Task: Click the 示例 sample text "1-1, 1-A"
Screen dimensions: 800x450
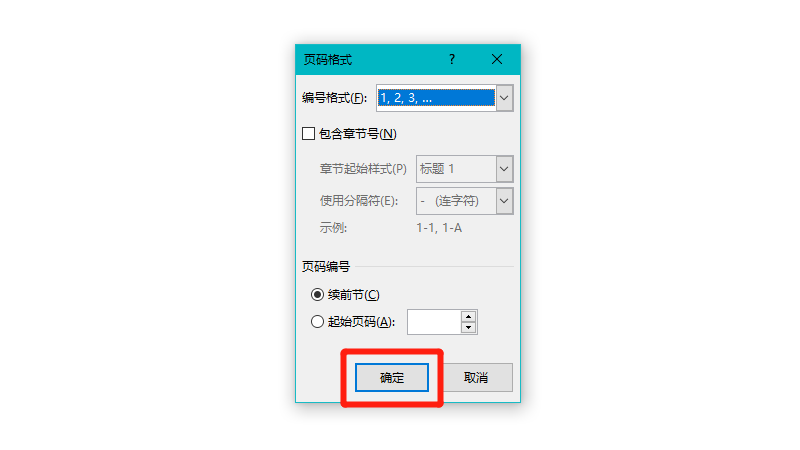Action: coord(439,228)
